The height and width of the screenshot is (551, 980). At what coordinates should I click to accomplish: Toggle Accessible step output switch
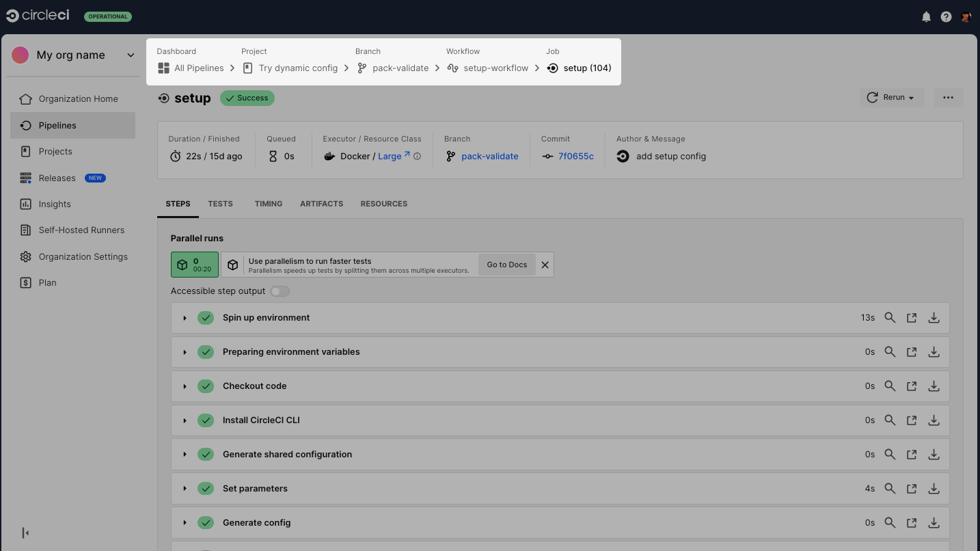(280, 291)
